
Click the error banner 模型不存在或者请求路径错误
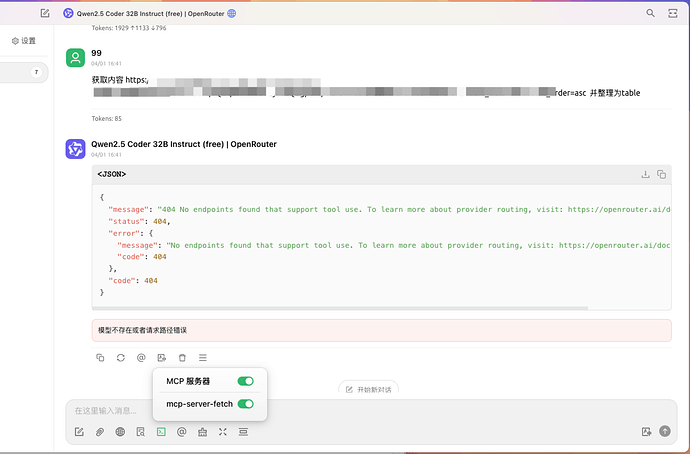pyautogui.click(x=382, y=330)
